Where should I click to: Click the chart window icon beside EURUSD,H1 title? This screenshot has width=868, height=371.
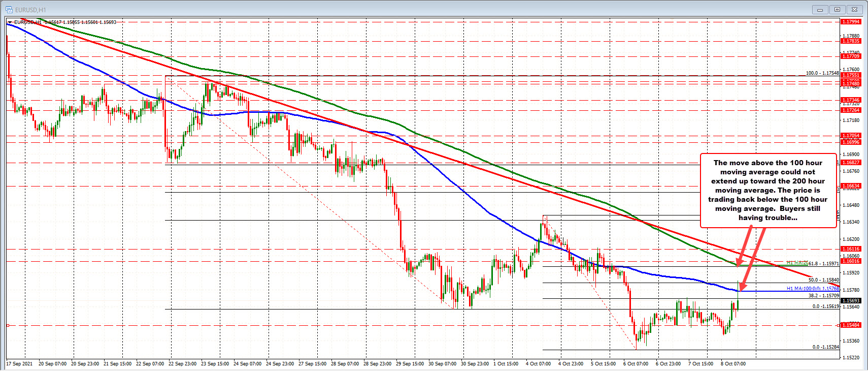pyautogui.click(x=9, y=10)
